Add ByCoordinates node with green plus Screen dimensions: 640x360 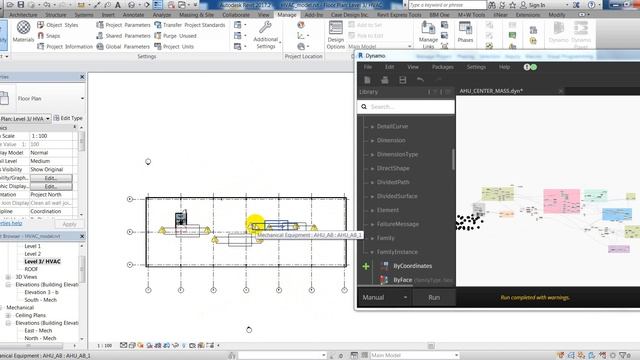366,266
